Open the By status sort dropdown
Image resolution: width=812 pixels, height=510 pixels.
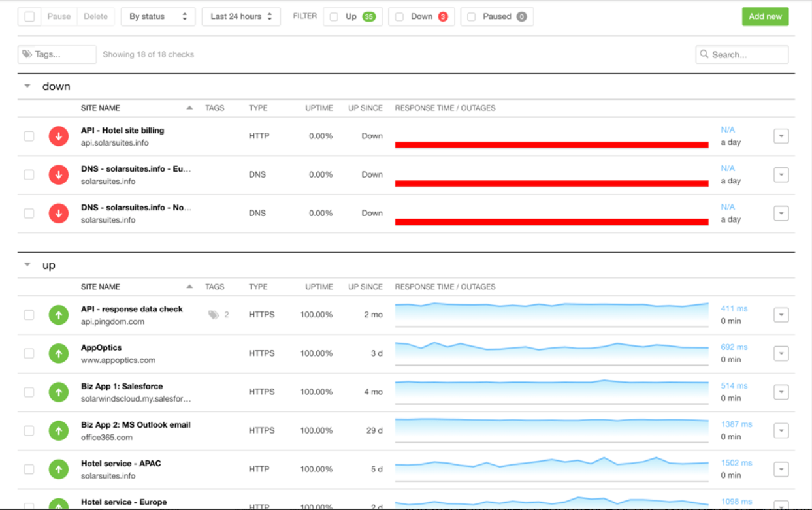158,17
